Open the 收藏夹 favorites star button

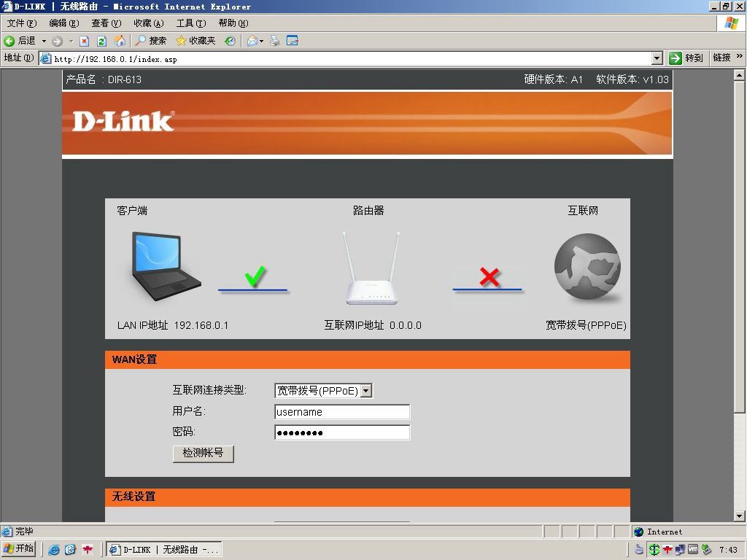pos(196,41)
